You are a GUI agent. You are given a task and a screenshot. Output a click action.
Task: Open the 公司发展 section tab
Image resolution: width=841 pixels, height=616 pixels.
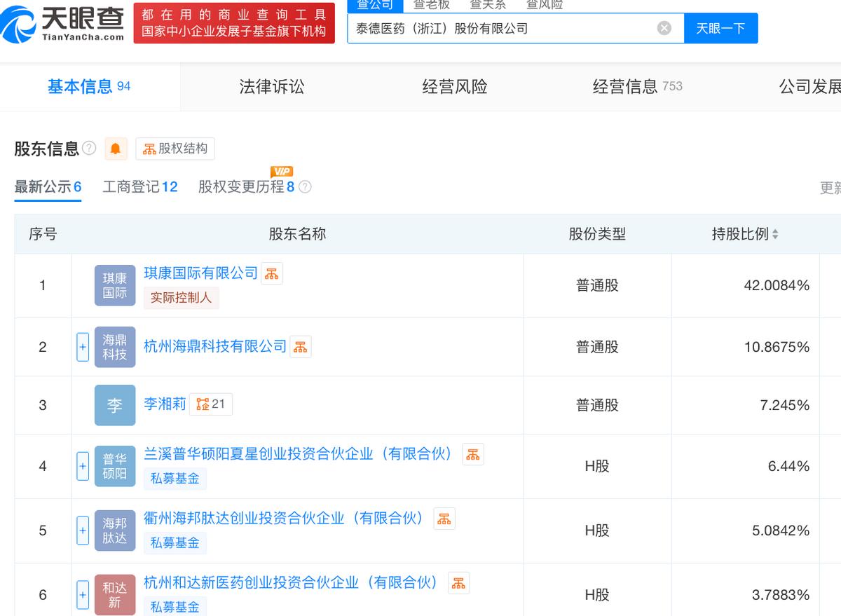point(810,86)
